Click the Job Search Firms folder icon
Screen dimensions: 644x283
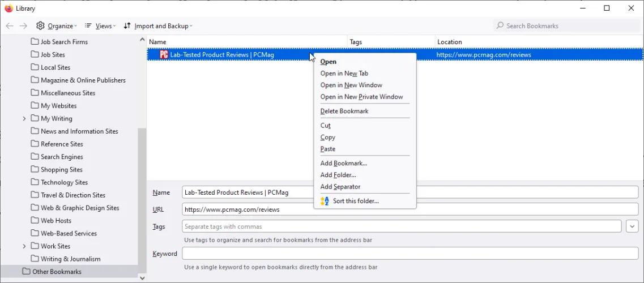pyautogui.click(x=35, y=42)
